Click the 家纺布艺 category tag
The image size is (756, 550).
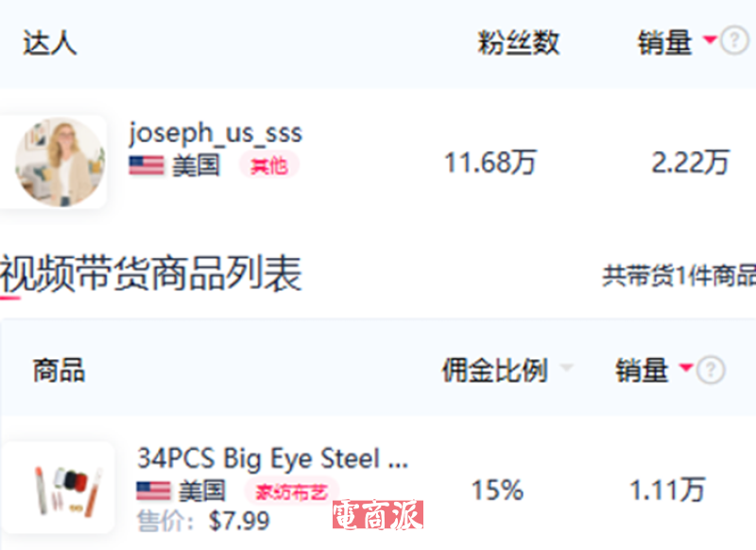pyautogui.click(x=291, y=491)
